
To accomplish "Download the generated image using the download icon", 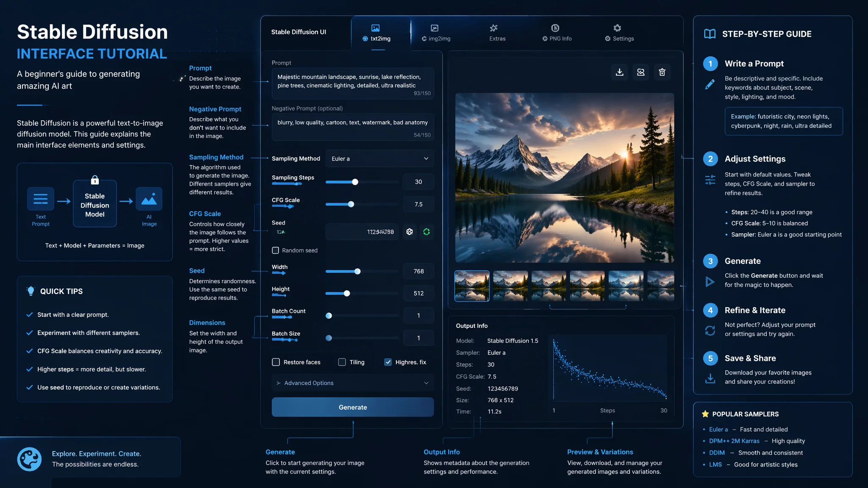I will (x=620, y=72).
